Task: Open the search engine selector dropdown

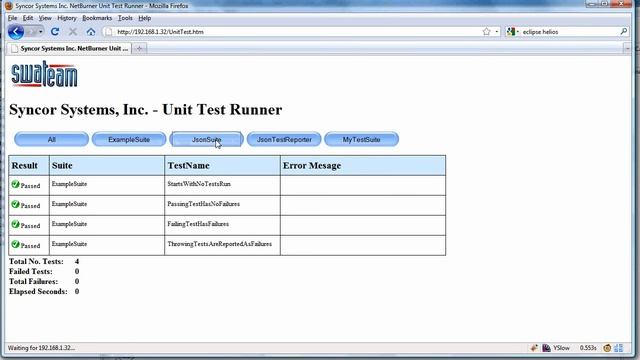Action: (513, 31)
